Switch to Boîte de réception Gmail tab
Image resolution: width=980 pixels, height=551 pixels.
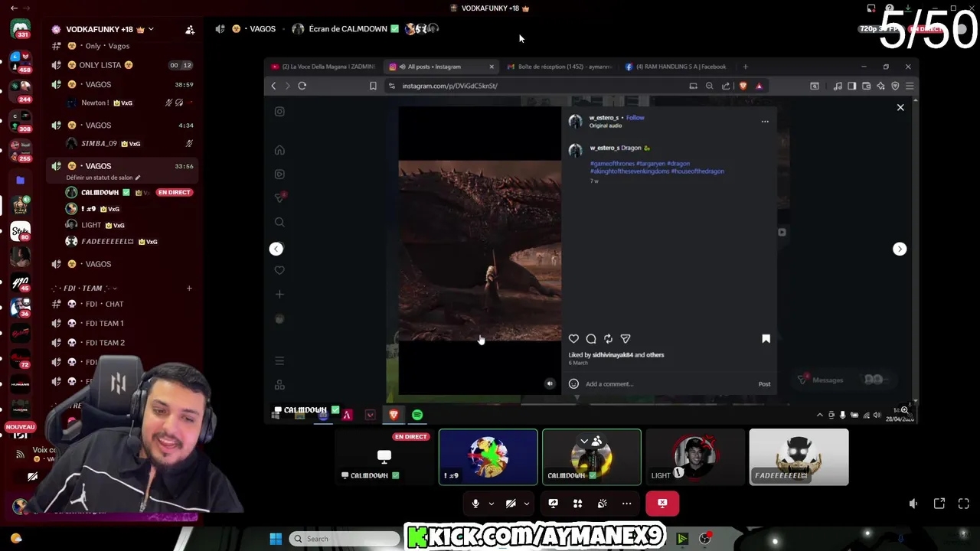tap(560, 67)
